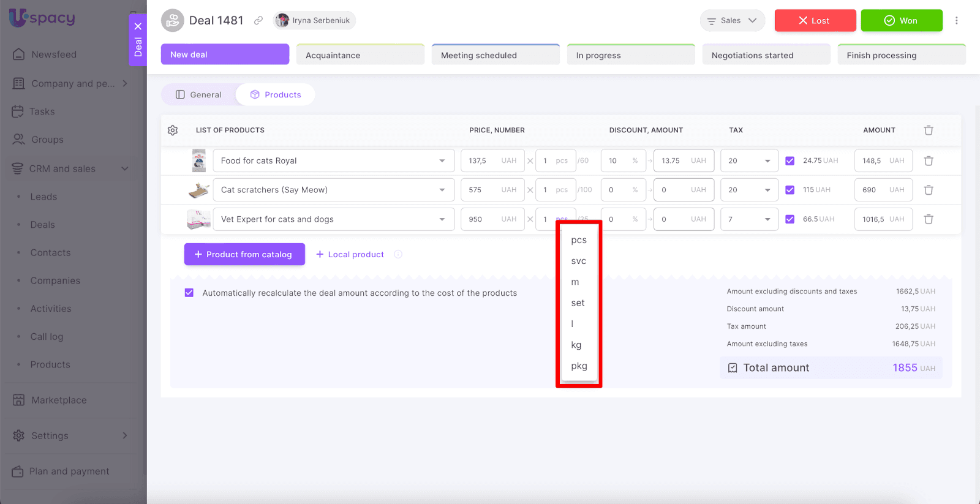Open three-dot more options menu
This screenshot has height=504, width=980.
(956, 21)
